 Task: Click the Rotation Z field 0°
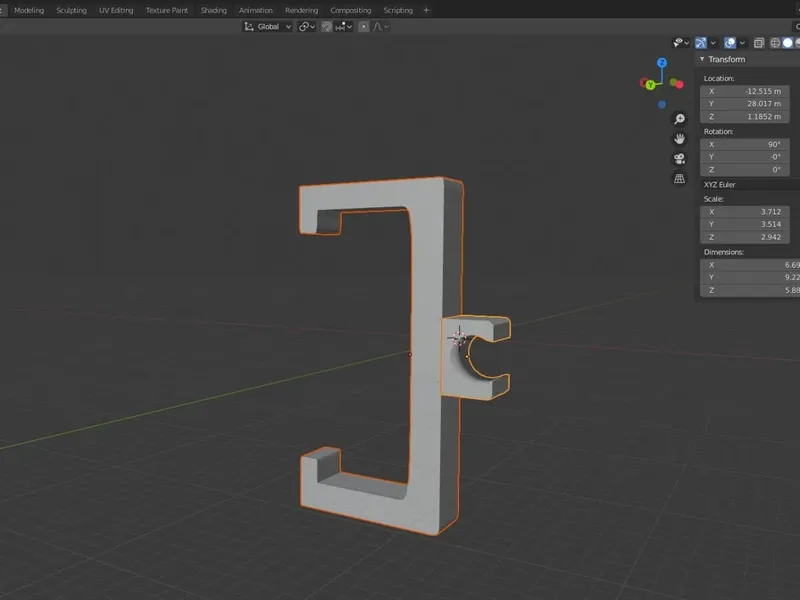[x=744, y=169]
